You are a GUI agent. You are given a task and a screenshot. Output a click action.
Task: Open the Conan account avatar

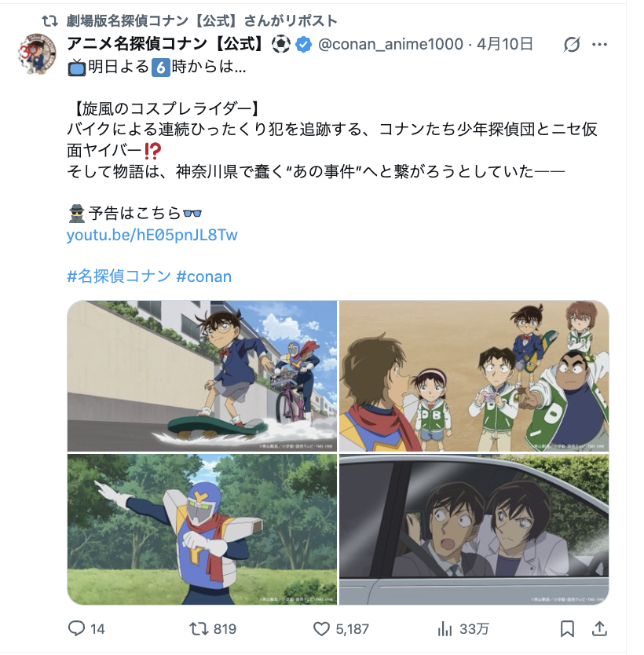coord(37,54)
